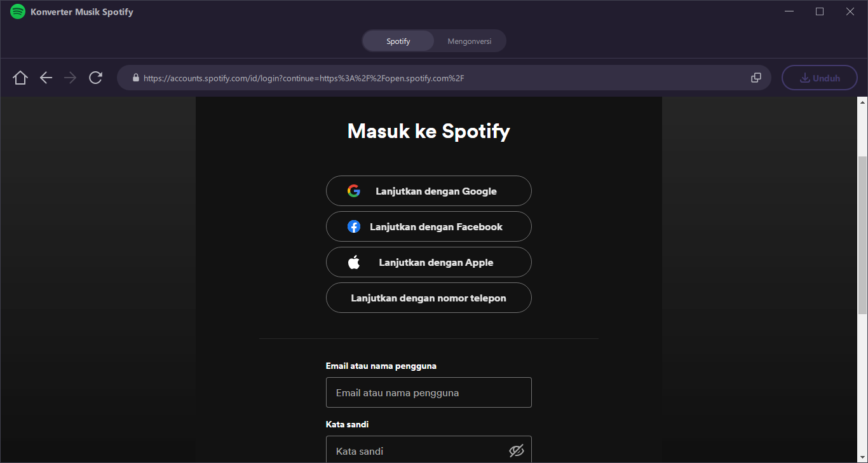Screen dimensions: 868x463
Task: Click the Facebook logo icon
Action: (x=354, y=226)
